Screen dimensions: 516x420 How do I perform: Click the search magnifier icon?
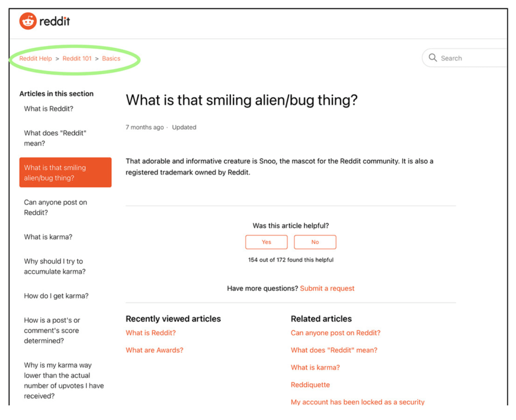click(433, 58)
